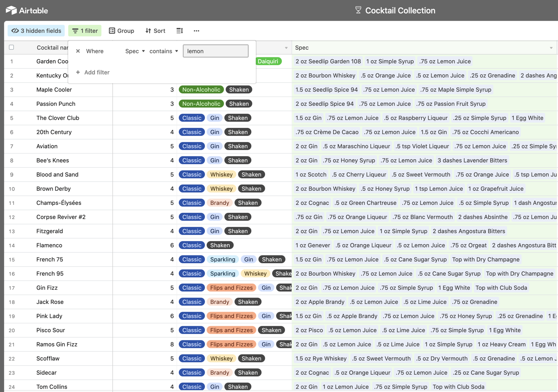Image resolution: width=558 pixels, height=392 pixels.
Task: Click inside the lemon filter value field
Action: [x=216, y=51]
